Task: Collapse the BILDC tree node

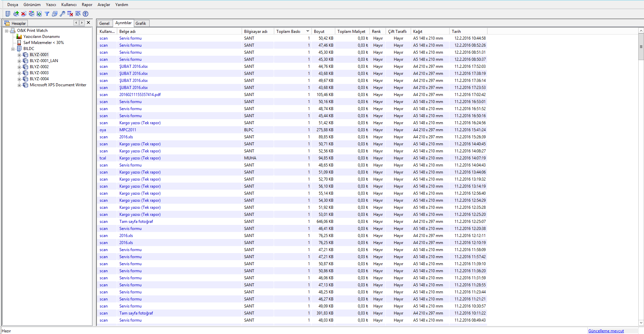Action: point(13,49)
